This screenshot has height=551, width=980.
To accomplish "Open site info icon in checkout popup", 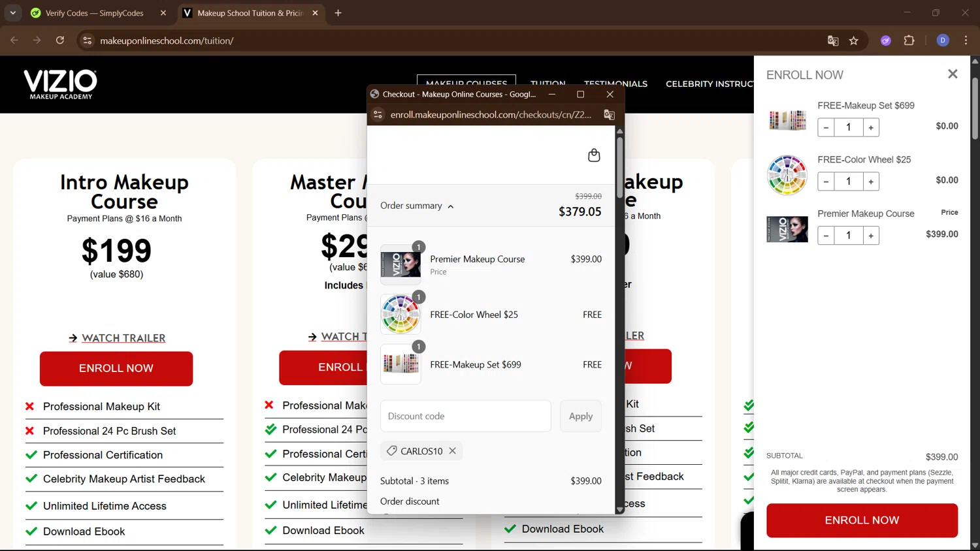I will pyautogui.click(x=378, y=114).
